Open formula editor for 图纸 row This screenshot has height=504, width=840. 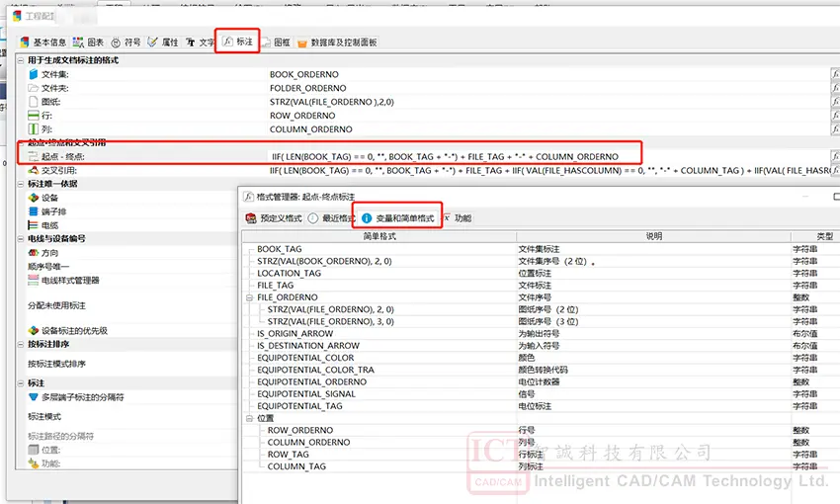(835, 101)
